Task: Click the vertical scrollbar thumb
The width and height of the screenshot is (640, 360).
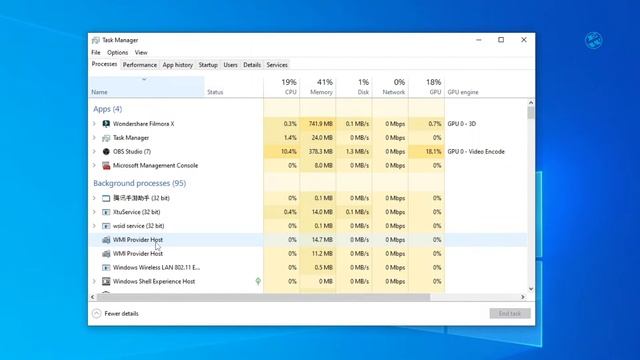Action: click(531, 113)
